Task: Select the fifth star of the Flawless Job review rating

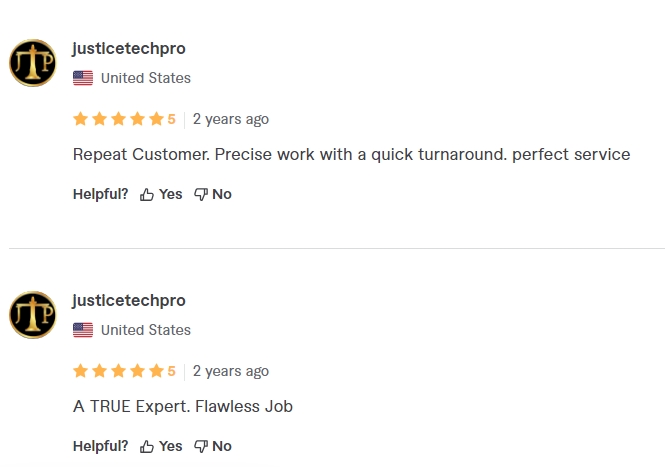Action: [156, 371]
